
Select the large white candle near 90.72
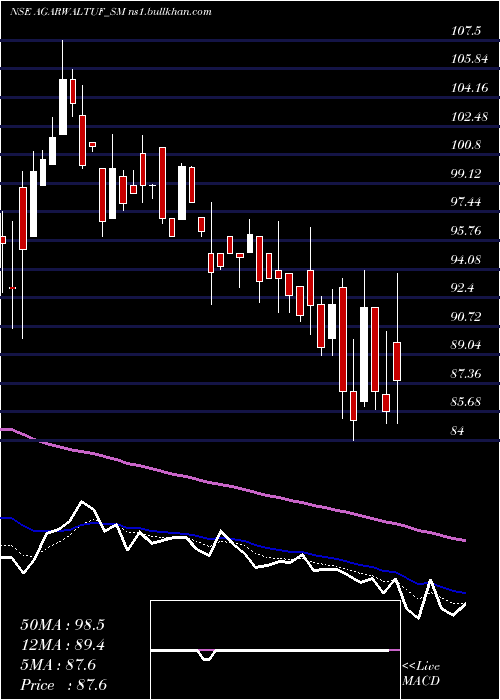point(364,354)
